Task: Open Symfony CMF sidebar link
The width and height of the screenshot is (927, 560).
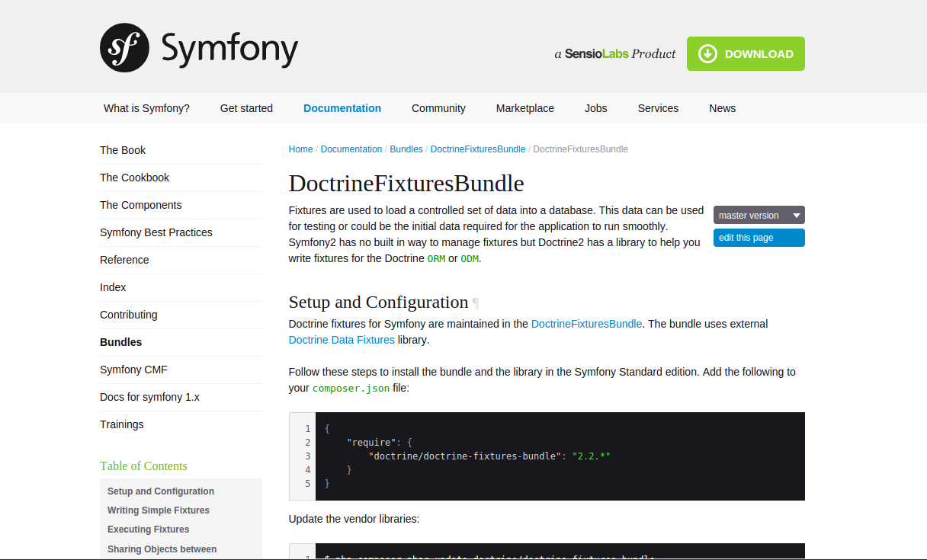Action: 133,370
